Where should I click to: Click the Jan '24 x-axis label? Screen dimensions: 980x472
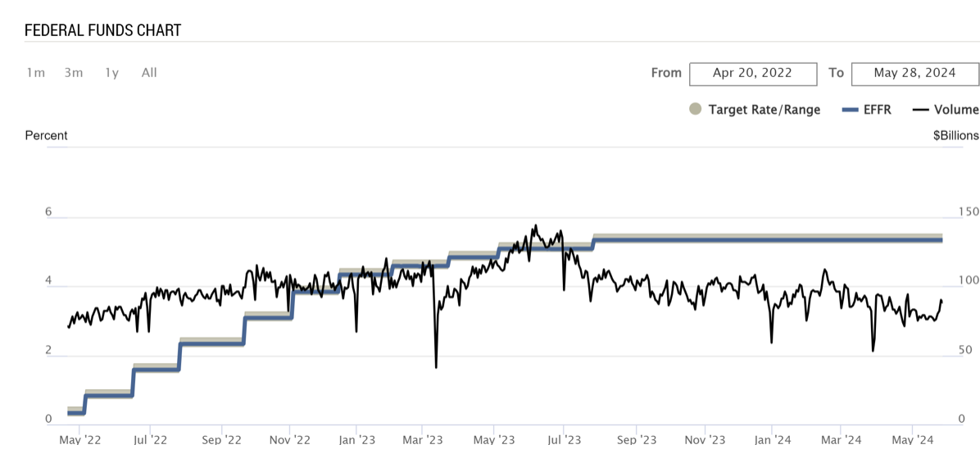(x=772, y=440)
